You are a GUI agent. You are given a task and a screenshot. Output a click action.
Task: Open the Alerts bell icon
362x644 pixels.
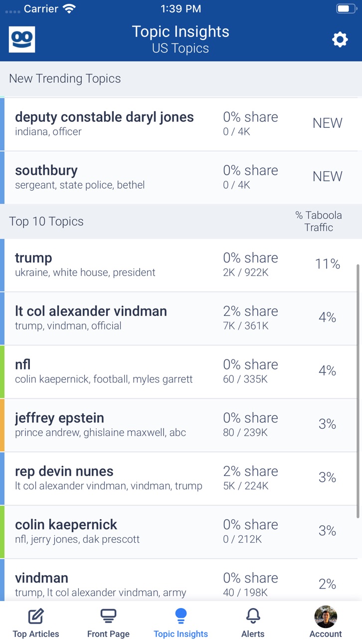[x=253, y=617]
